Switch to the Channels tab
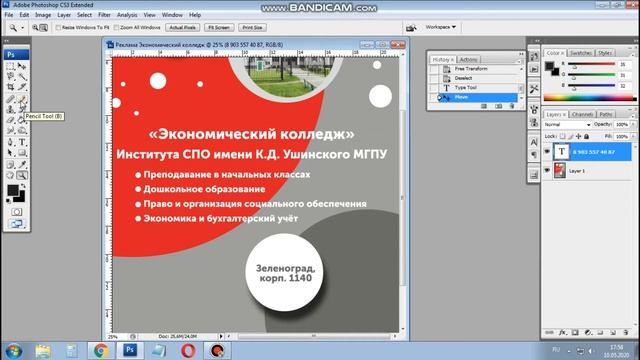The width and height of the screenshot is (640, 360). pyautogui.click(x=582, y=114)
